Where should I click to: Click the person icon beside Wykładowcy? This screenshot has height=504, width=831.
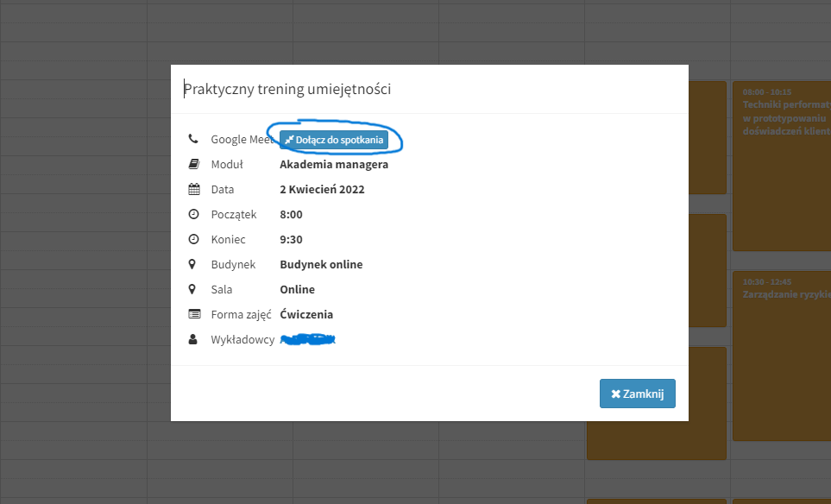pyautogui.click(x=193, y=339)
